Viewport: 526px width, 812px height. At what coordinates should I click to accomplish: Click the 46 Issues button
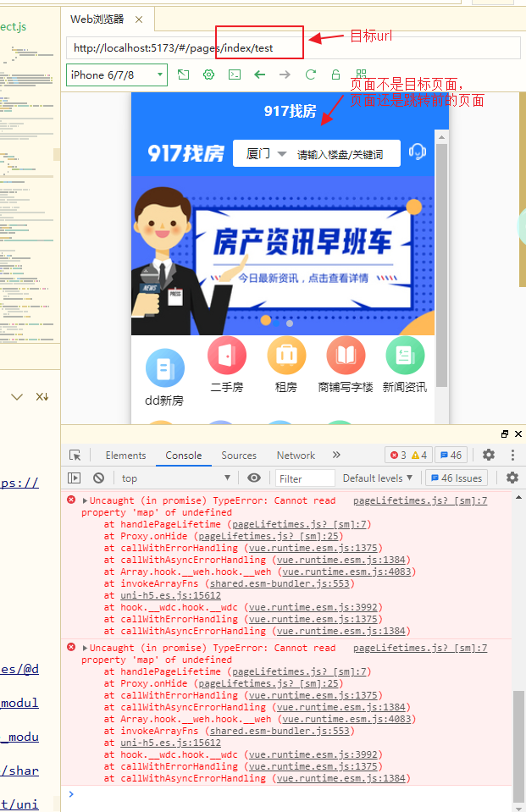457,478
